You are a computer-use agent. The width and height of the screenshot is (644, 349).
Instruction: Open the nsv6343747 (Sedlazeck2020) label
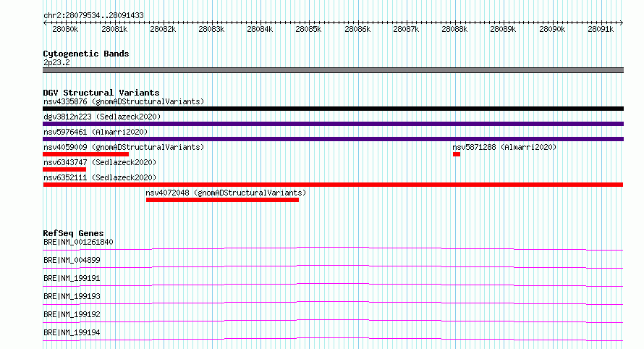pyautogui.click(x=100, y=162)
